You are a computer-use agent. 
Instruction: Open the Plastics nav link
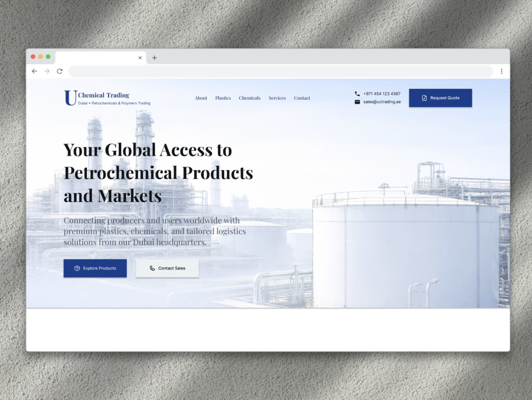tap(223, 98)
